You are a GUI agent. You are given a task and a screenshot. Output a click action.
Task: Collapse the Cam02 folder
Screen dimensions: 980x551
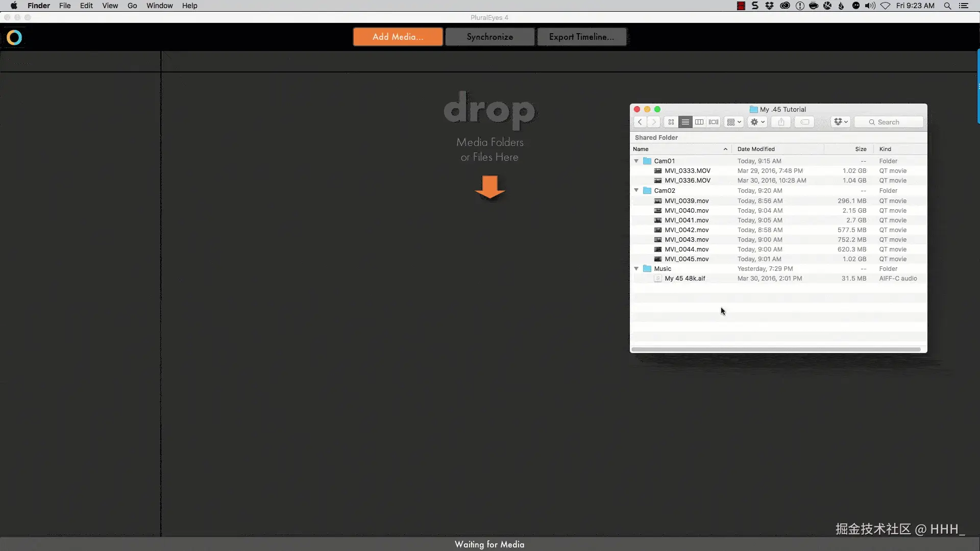point(636,190)
